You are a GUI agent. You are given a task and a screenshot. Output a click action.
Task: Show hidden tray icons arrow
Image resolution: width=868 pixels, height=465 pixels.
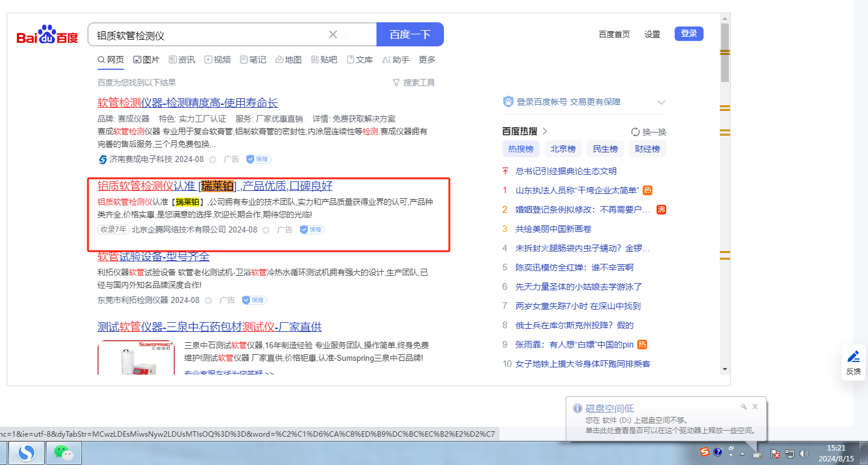(x=743, y=454)
